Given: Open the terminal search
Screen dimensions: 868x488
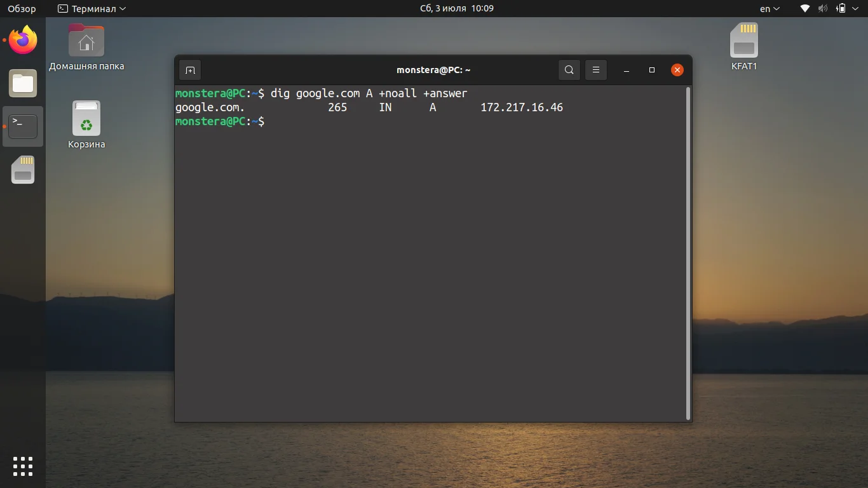Looking at the screenshot, I should click(569, 70).
